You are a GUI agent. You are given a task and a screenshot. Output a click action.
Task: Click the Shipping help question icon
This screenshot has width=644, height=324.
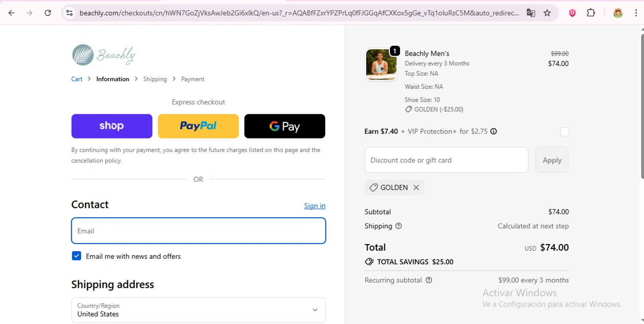[x=398, y=226]
